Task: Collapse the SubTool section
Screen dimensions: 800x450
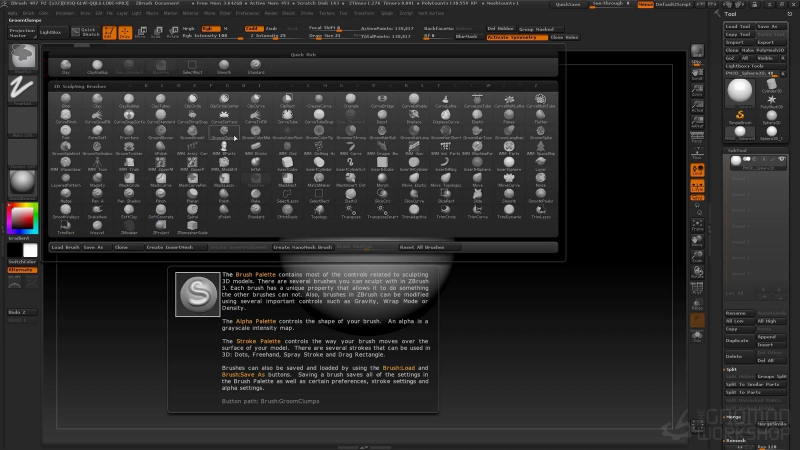Action: [737, 151]
